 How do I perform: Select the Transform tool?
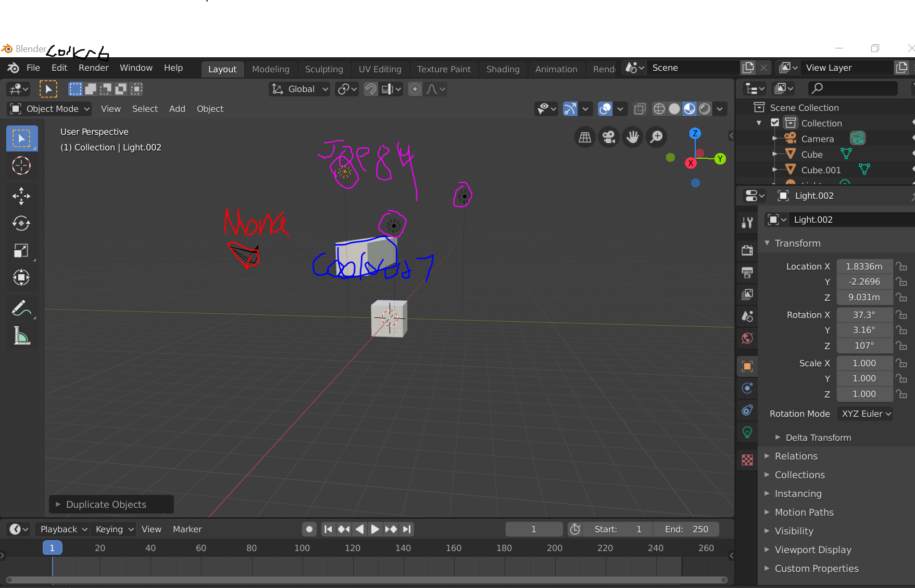(21, 277)
